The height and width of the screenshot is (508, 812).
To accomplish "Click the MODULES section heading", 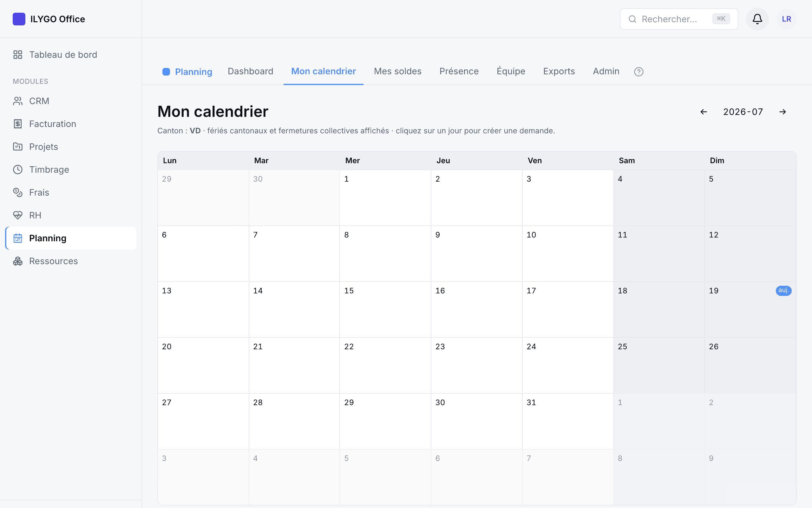I will click(x=30, y=81).
